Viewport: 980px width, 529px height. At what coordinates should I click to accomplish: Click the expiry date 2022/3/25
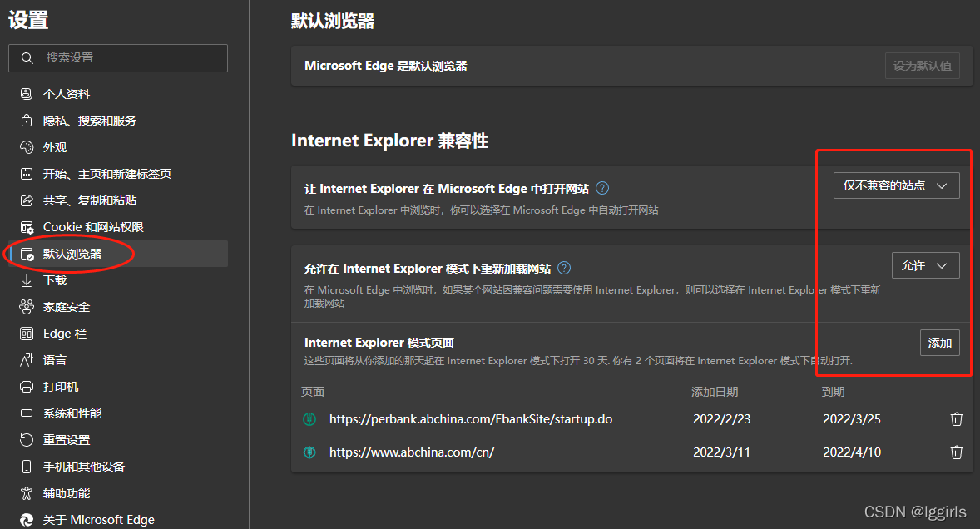tap(852, 419)
